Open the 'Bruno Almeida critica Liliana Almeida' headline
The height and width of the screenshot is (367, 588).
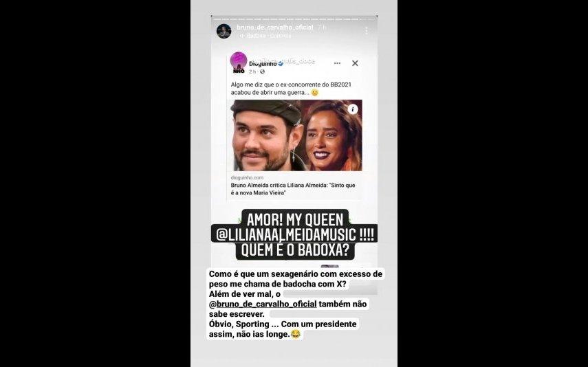[x=293, y=189]
